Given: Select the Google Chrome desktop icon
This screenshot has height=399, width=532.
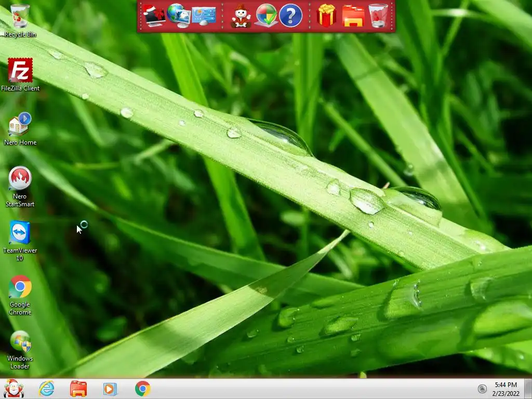Looking at the screenshot, I should 20,295.
